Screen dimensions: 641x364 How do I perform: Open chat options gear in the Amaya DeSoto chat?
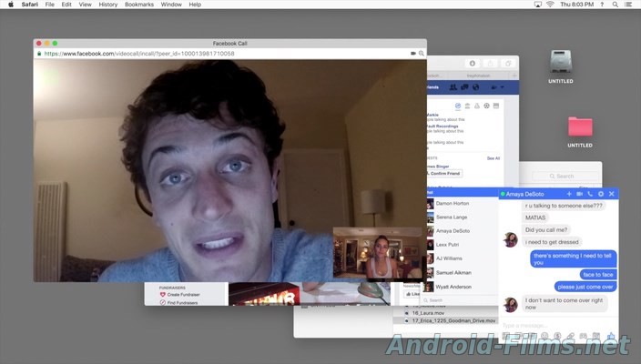click(x=601, y=194)
